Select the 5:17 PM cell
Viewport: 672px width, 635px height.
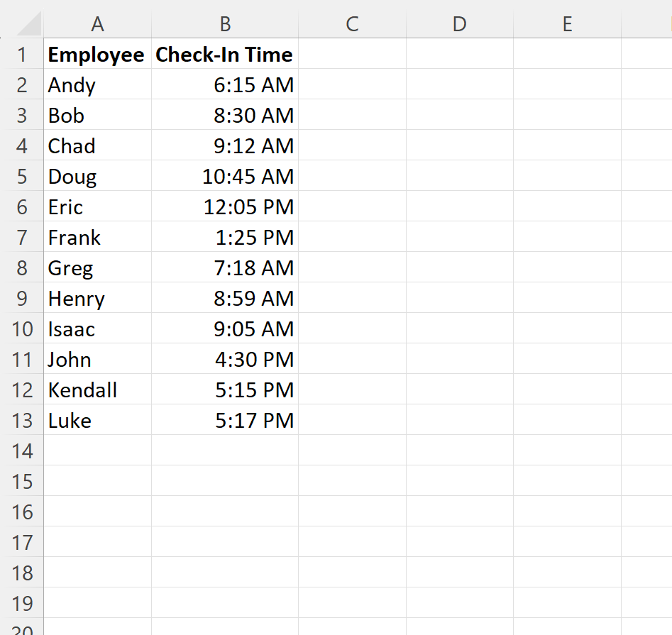coord(225,420)
